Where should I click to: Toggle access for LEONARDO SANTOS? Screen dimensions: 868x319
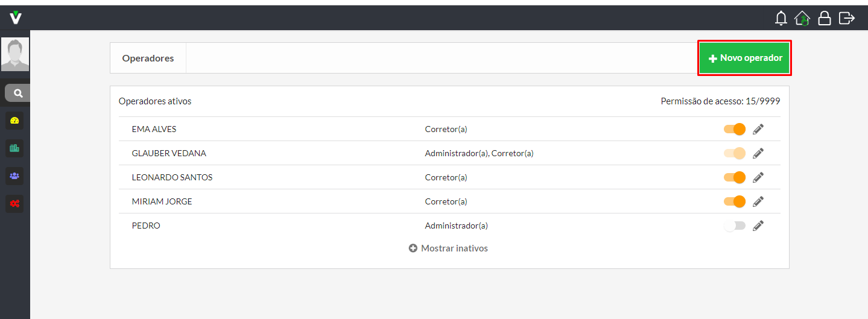(735, 177)
